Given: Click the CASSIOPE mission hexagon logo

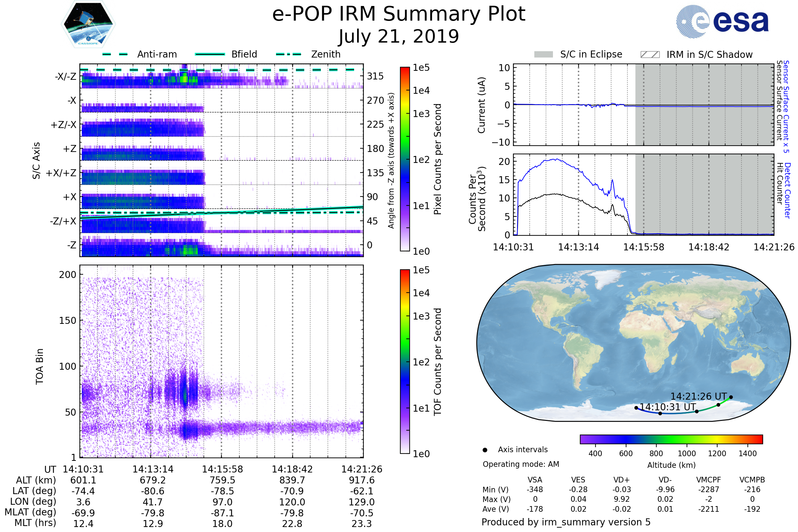Looking at the screenshot, I should coord(88,24).
